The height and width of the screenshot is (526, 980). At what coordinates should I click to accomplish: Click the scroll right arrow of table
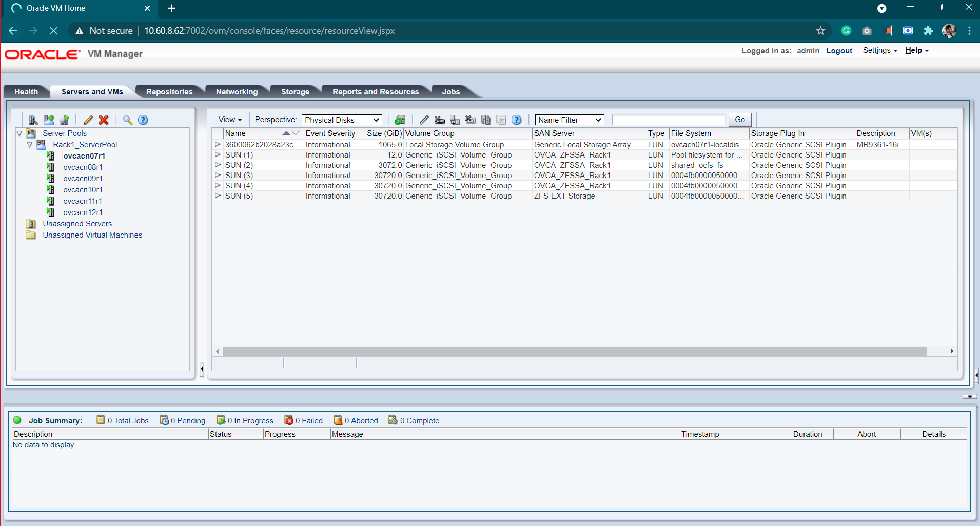[x=952, y=351]
